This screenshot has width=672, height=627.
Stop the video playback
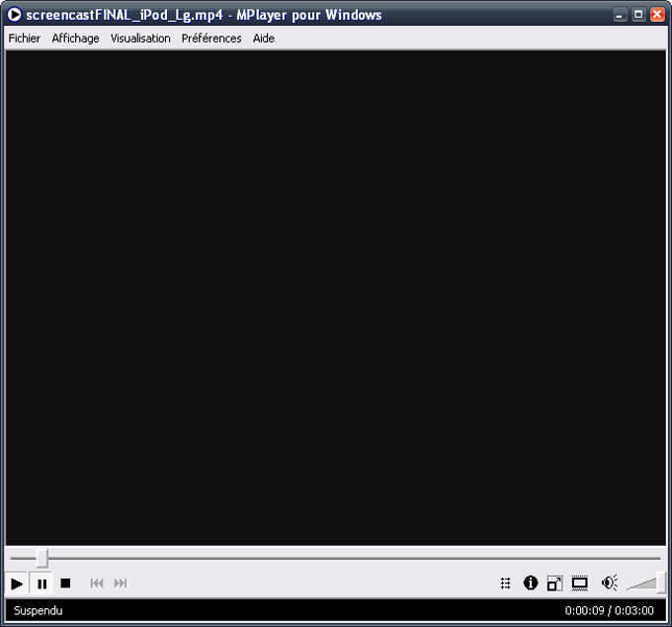pos(65,583)
